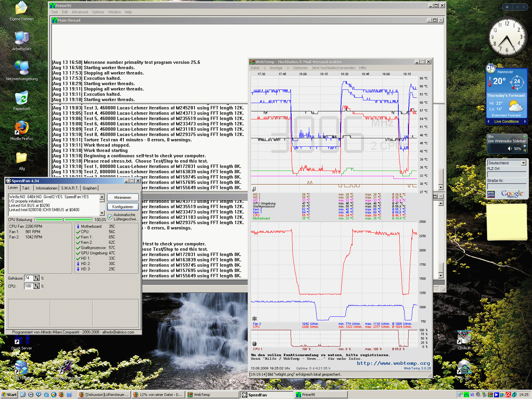Open the Test menu in Prime95
Viewport: 532px width, 399px height.
55,12
